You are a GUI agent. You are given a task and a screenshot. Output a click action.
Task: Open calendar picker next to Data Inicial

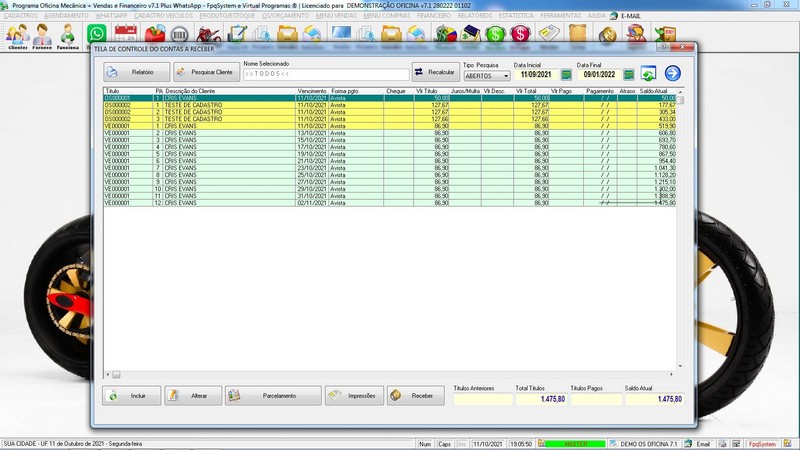(x=566, y=74)
